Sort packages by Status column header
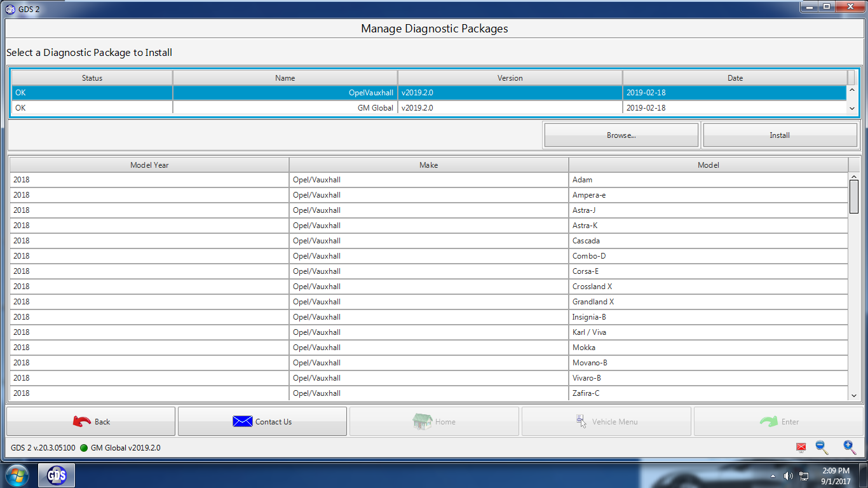 tap(92, 78)
